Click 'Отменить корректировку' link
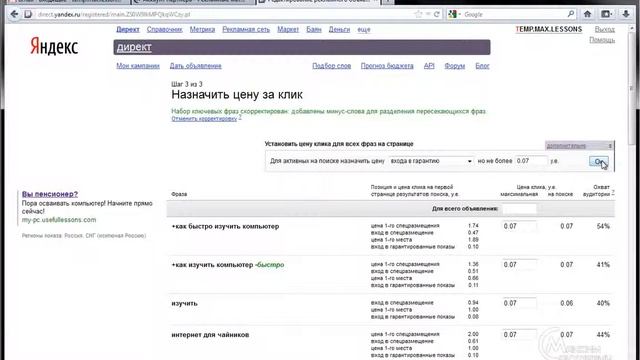640x360 pixels. [x=204, y=119]
